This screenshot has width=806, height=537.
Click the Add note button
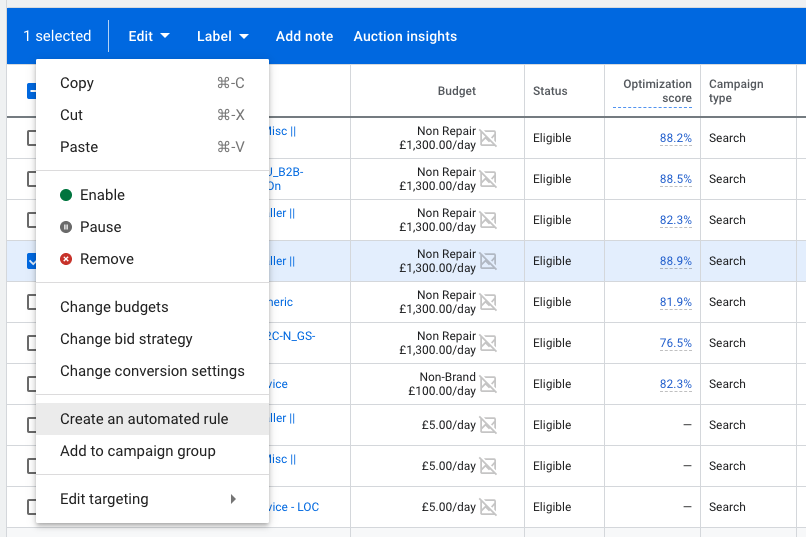tap(304, 36)
